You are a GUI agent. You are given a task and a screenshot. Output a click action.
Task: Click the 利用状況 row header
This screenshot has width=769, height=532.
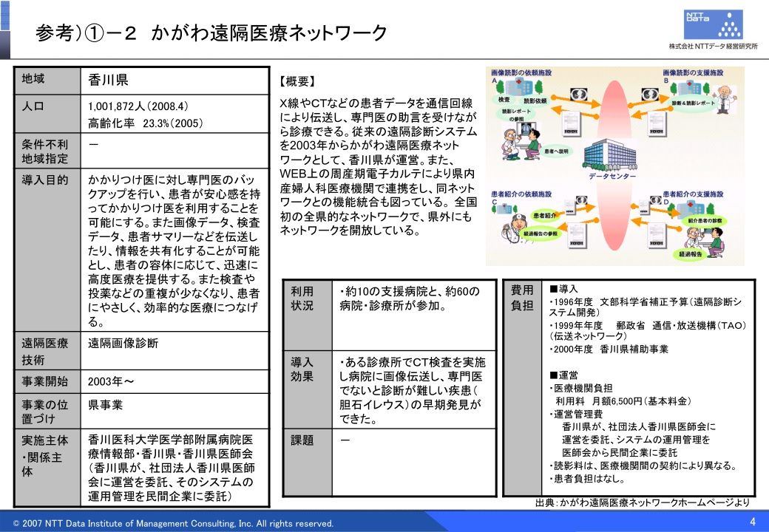pos(308,315)
